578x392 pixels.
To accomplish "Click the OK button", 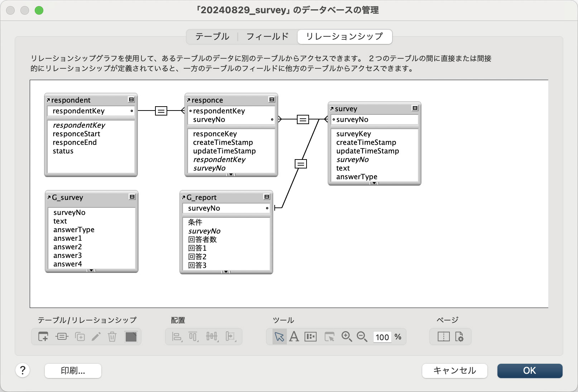I will (x=530, y=371).
